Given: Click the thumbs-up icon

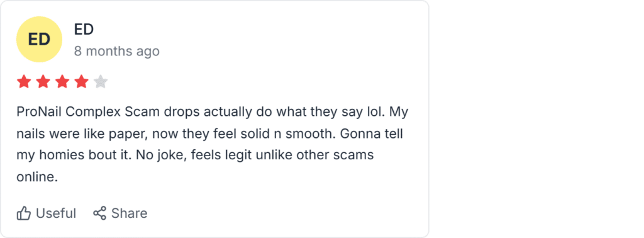Looking at the screenshot, I should click(x=24, y=213).
